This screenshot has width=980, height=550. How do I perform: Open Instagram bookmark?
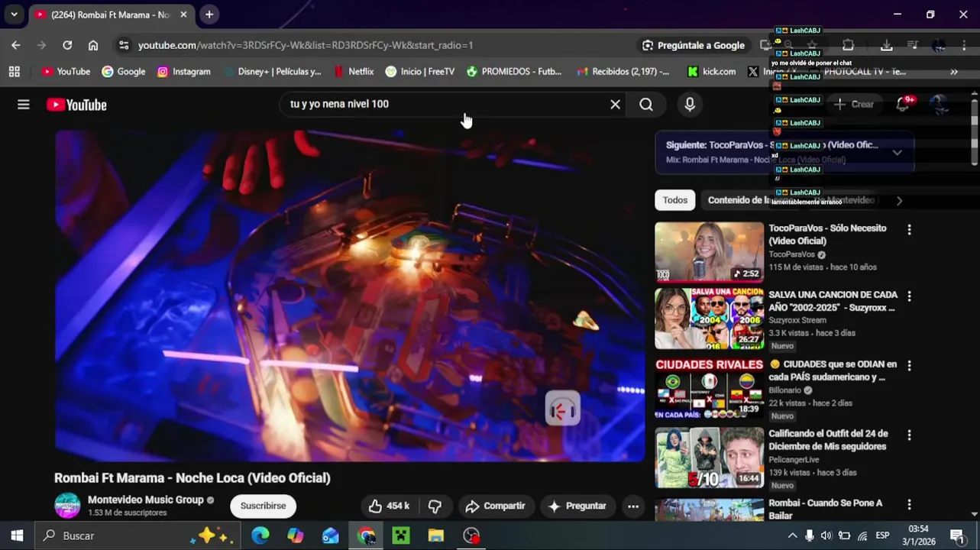click(x=183, y=71)
